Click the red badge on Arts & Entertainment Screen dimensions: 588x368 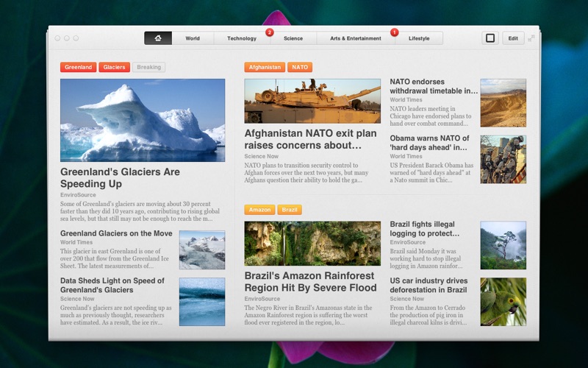(394, 32)
